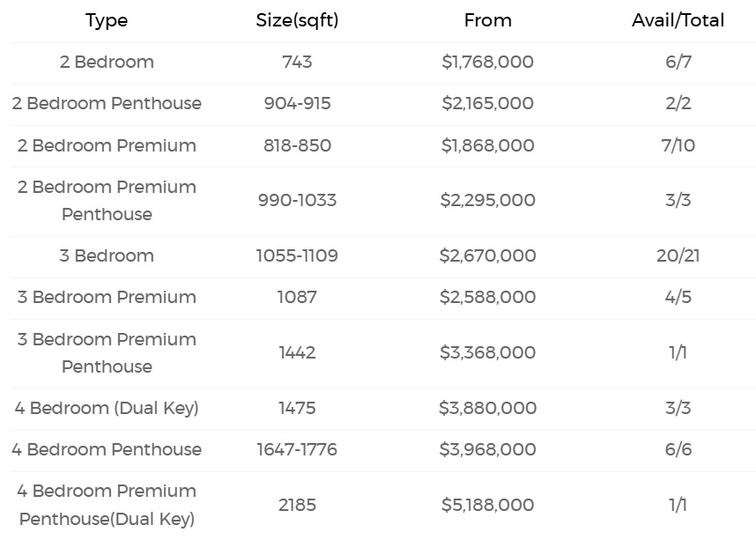This screenshot has width=756, height=540.
Task: Click the Avail/Total column header
Action: 678,20
